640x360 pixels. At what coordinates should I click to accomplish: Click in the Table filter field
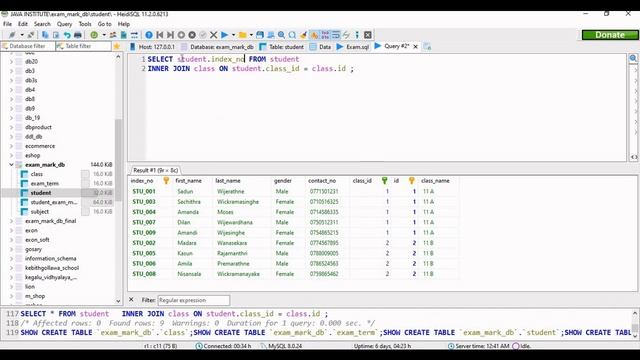click(83, 46)
